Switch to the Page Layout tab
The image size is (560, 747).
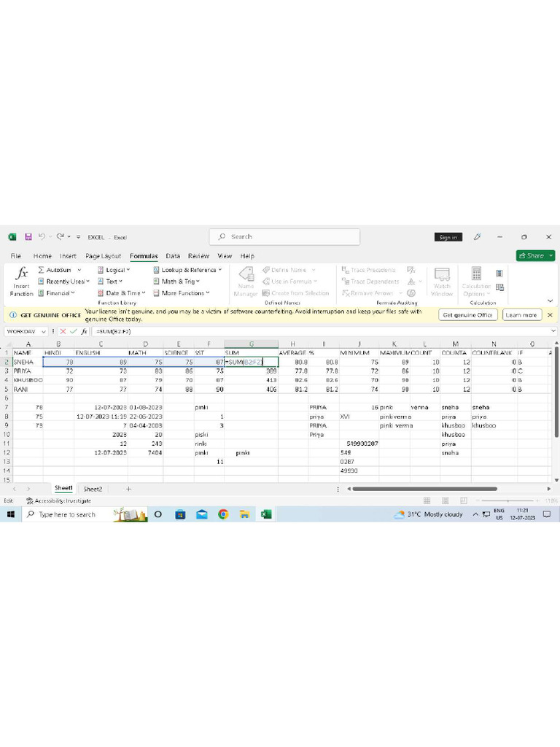104,256
